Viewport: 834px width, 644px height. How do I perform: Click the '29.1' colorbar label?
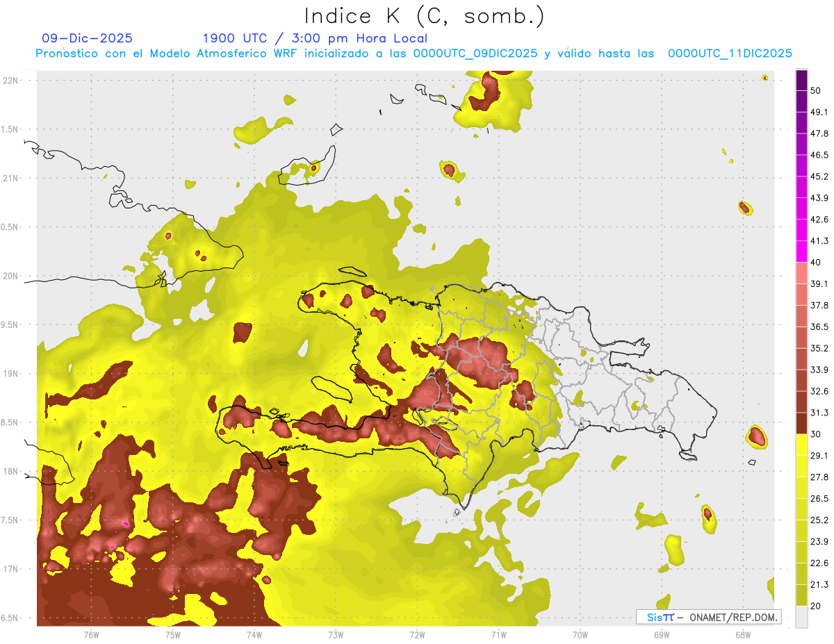point(819,456)
